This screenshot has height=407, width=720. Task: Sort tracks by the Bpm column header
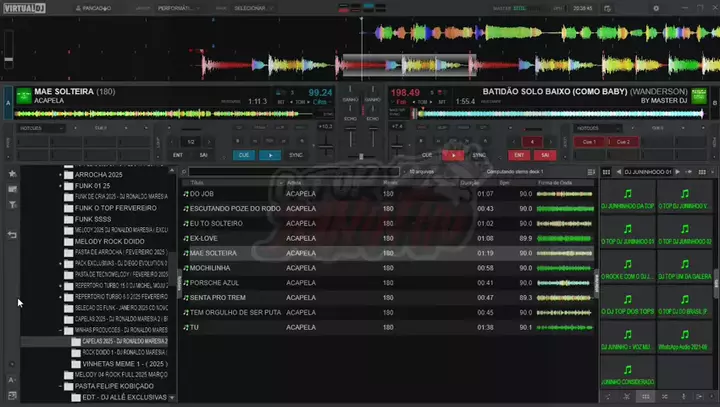pyautogui.click(x=504, y=183)
